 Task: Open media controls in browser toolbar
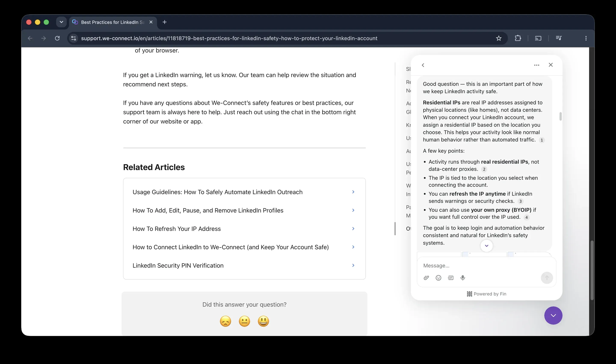click(558, 38)
